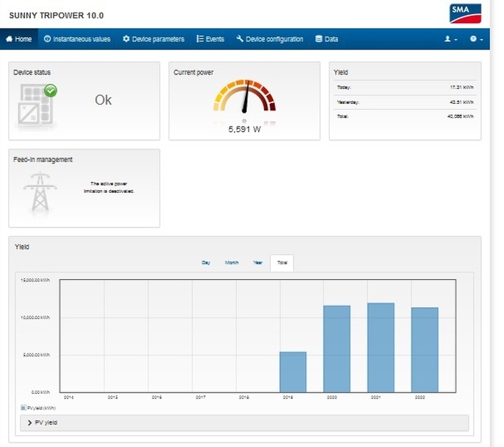504x447 pixels.
Task: Click the 2017 axis label
Action: tap(201, 398)
